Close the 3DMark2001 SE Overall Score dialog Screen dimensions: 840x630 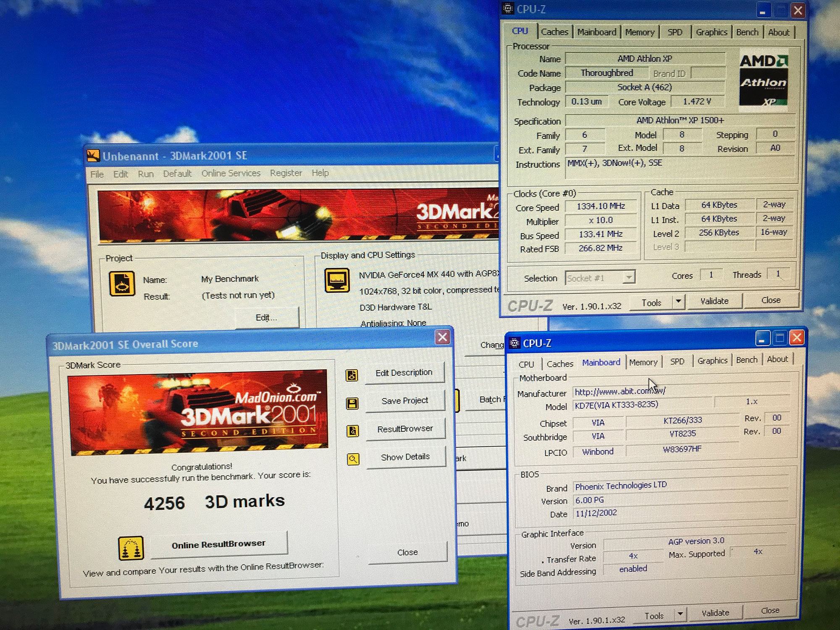click(442, 337)
